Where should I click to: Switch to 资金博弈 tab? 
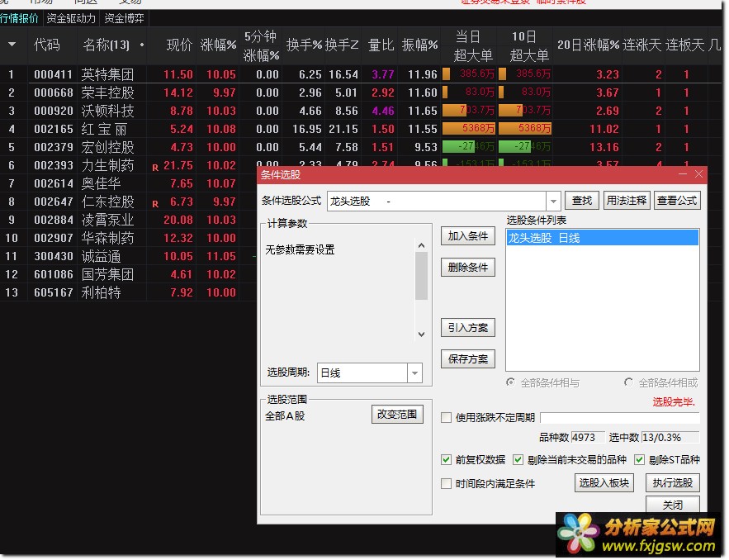point(124,19)
